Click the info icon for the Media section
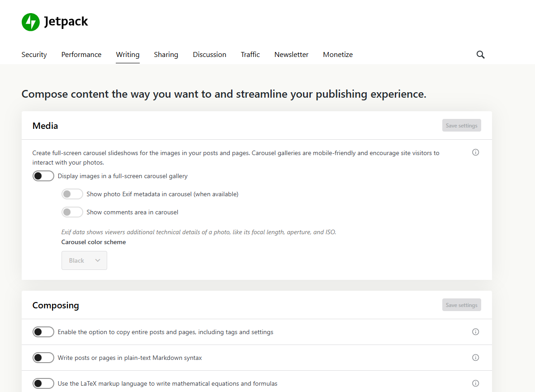 coord(475,152)
